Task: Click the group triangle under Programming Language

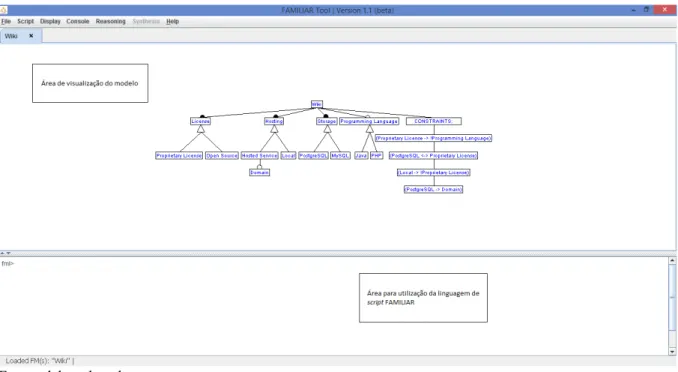Action: point(369,129)
